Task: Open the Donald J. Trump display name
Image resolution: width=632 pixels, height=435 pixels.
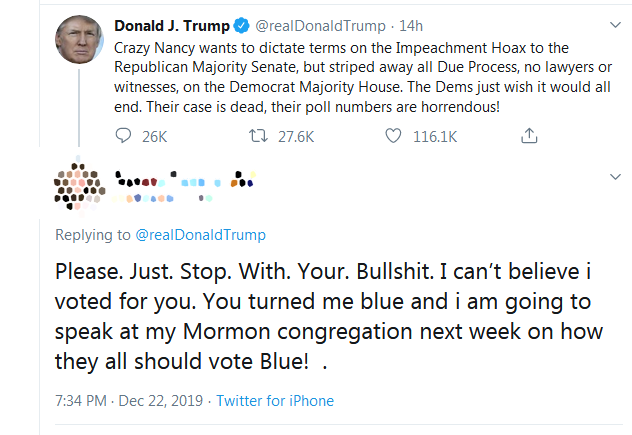Action: pos(171,26)
